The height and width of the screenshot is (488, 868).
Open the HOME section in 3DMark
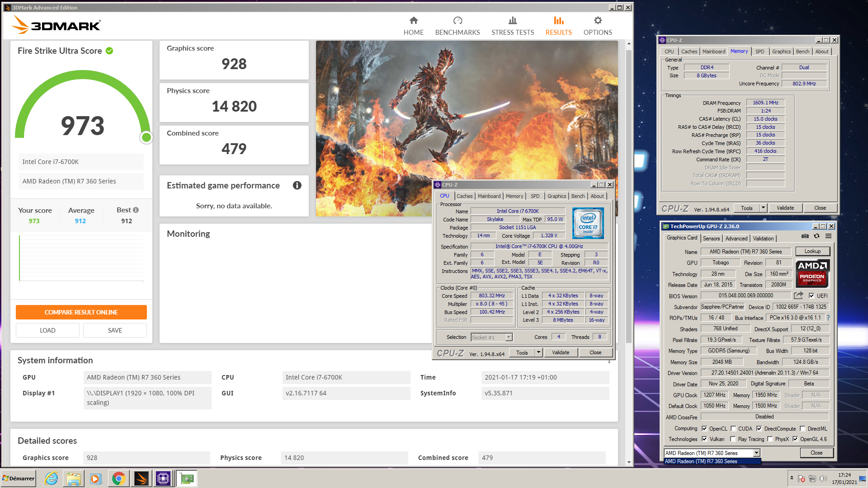[413, 26]
